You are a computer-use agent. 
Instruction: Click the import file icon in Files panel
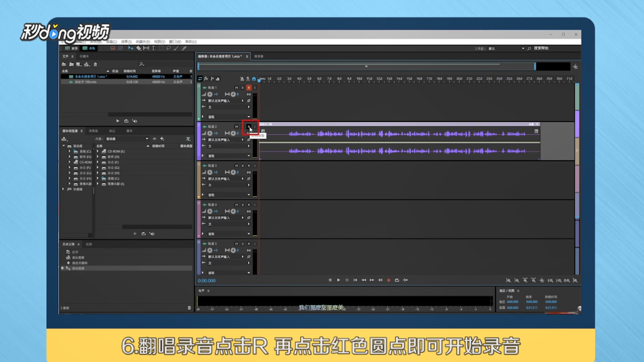[x=71, y=64]
